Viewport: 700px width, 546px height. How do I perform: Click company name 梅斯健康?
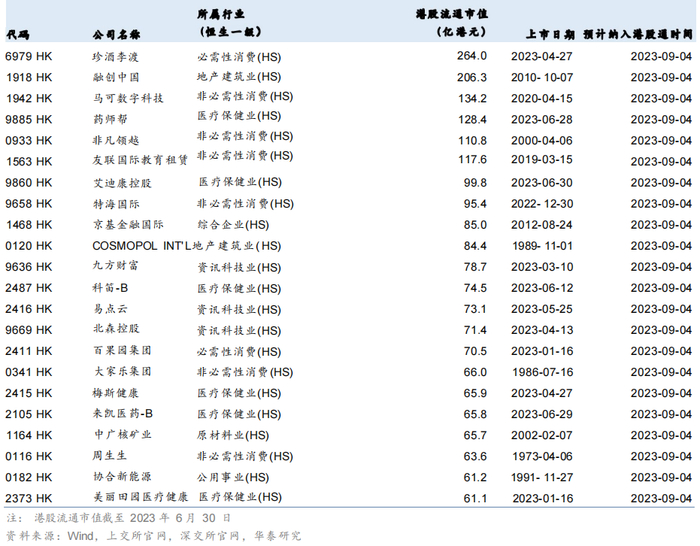pos(116,393)
